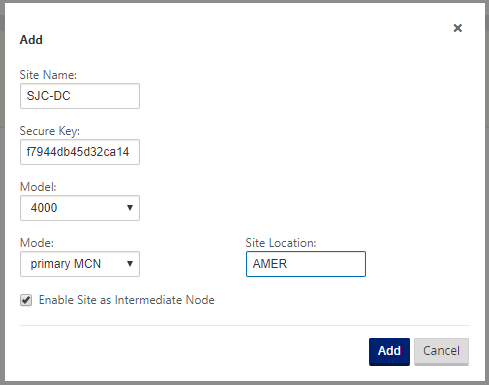Viewport: 489px width, 385px height.
Task: Click the Site Location field containing AMER
Action: [306, 264]
